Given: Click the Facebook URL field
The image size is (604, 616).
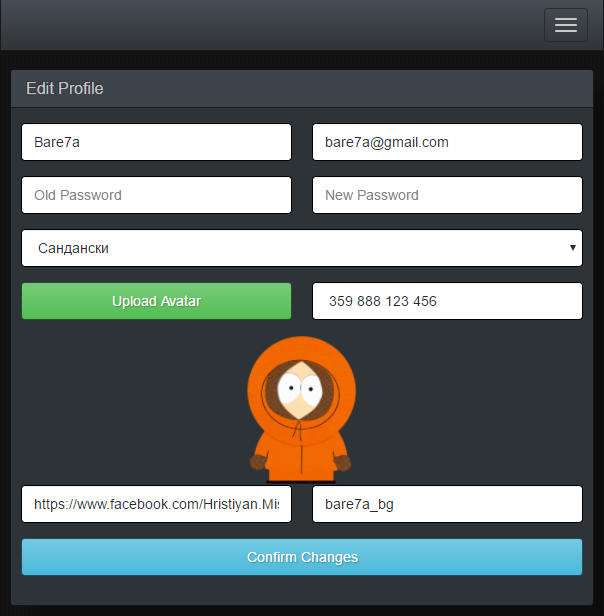Looking at the screenshot, I should click(156, 504).
